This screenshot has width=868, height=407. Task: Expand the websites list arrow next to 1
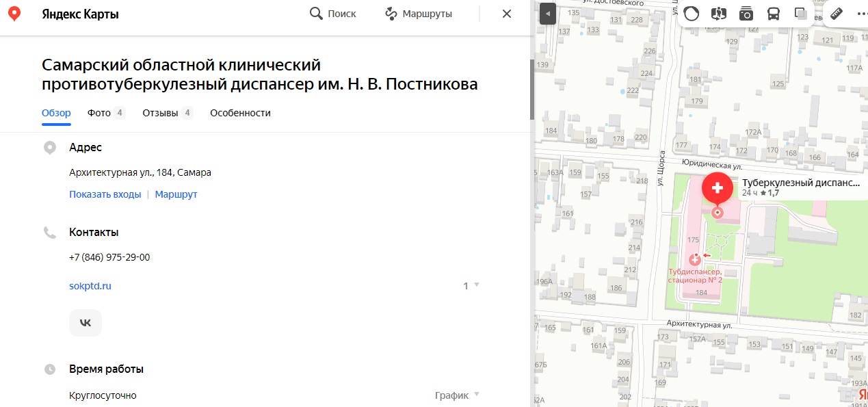(477, 285)
